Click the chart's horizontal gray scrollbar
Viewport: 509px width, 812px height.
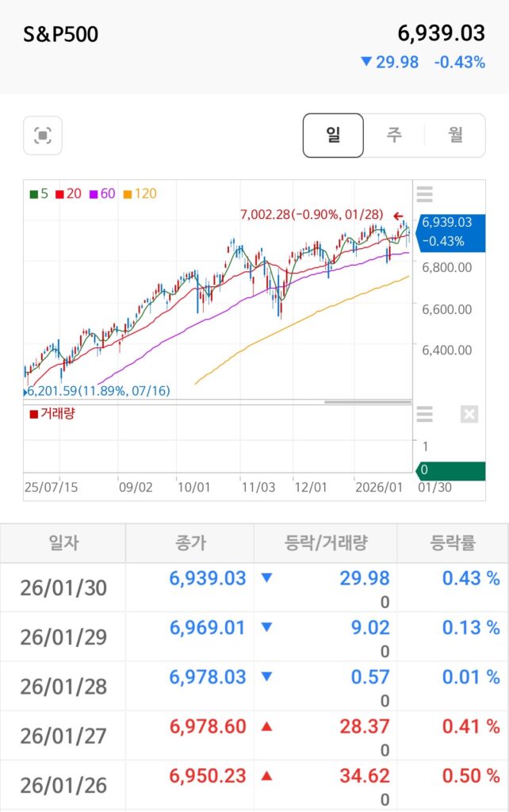(368, 402)
